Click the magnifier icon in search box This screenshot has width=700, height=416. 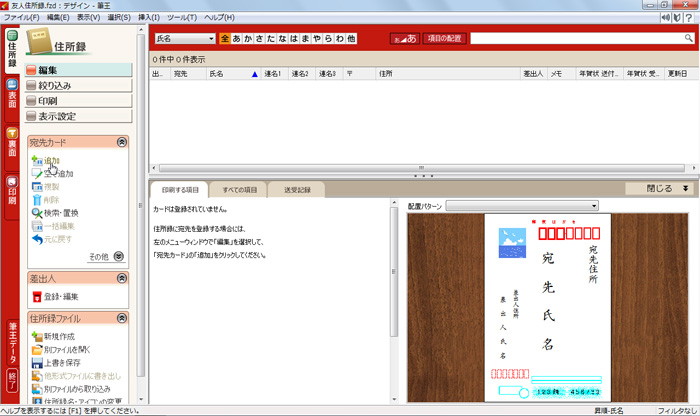click(688, 38)
